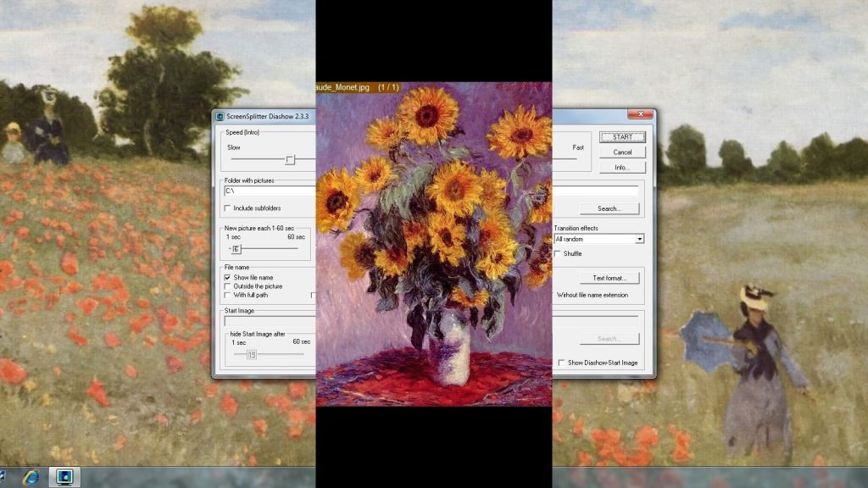Uncheck Show file name

(227, 277)
